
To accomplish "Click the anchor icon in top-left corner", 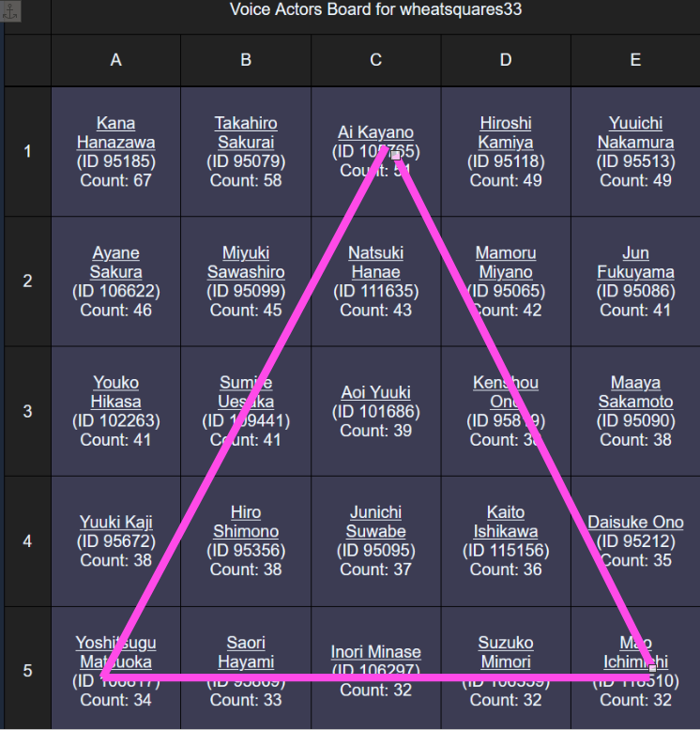I will (x=10, y=10).
